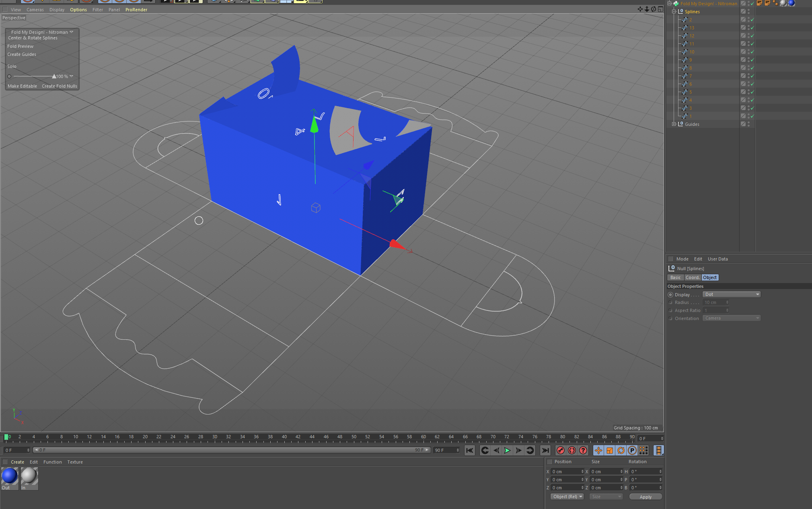Click the 100 % fold slider handle
Screen dimensions: 812x509
tap(54, 76)
